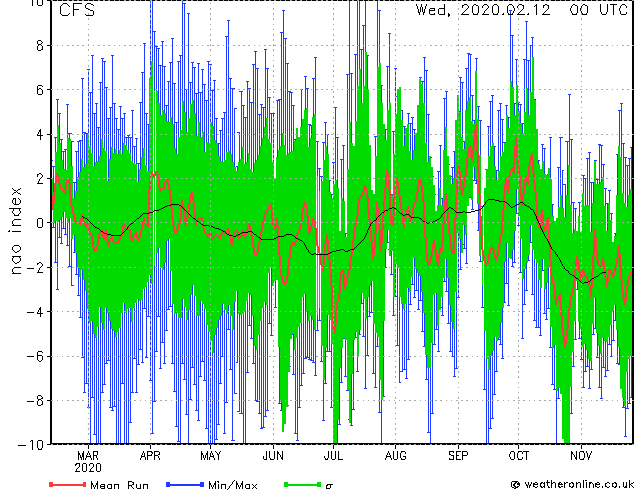Click the green sigma legend line
The image size is (634, 490).
coord(302,484)
